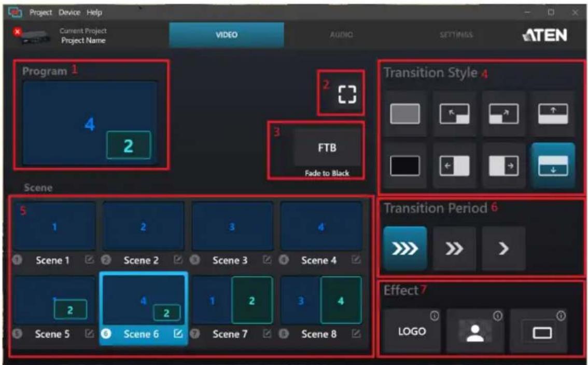
Task: Click the ATEN brand logo
Action: tap(544, 35)
